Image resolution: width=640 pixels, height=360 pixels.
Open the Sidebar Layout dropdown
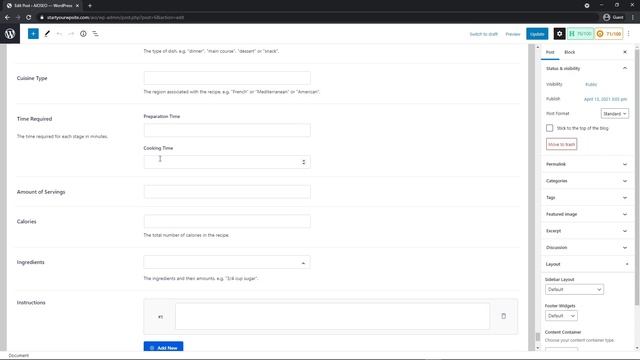pyautogui.click(x=574, y=289)
